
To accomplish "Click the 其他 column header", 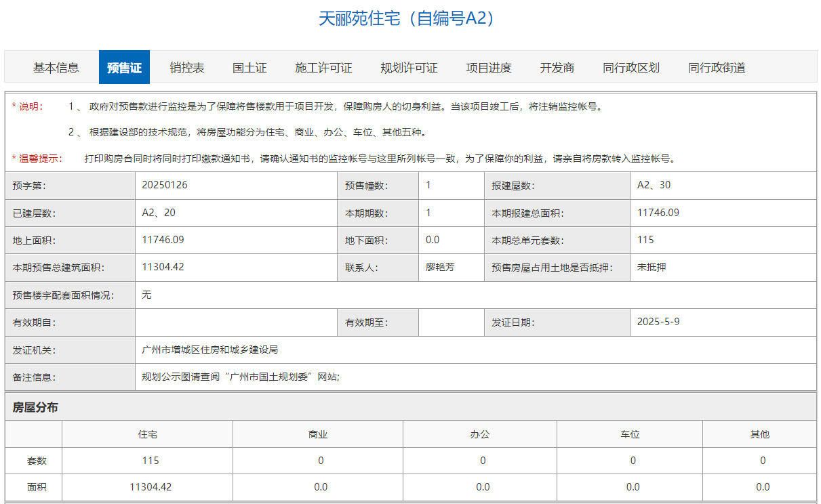I will coord(760,434).
